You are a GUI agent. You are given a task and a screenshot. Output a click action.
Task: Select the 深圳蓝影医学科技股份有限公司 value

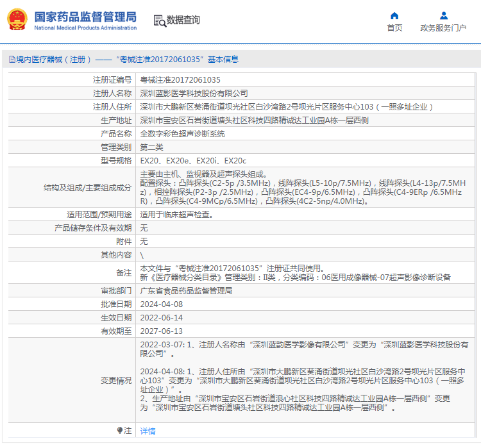194,93
